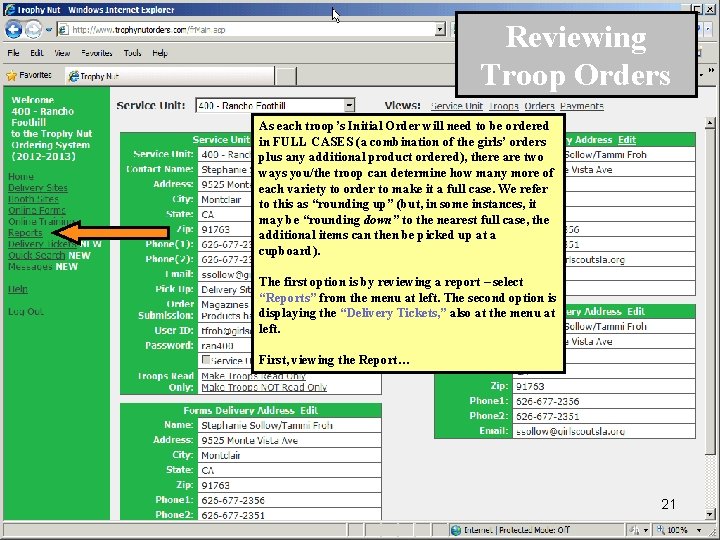Open Messages in the left menu
The height and width of the screenshot is (540, 720).
pos(30,267)
